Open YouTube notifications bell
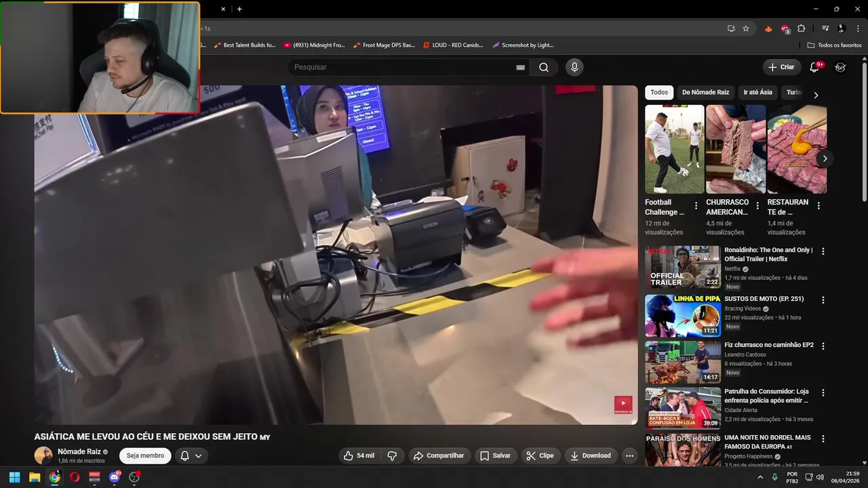 pyautogui.click(x=815, y=67)
